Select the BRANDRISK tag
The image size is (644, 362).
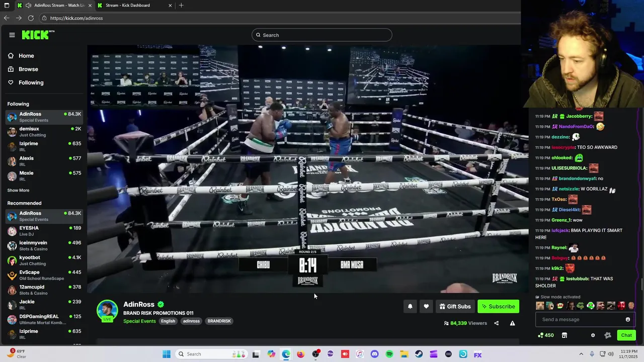(219, 321)
